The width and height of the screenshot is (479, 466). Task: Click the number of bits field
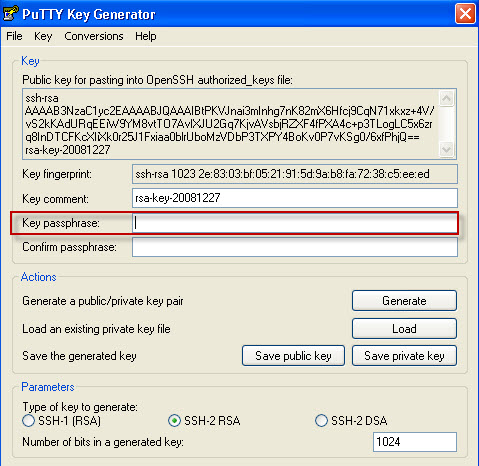[415, 442]
